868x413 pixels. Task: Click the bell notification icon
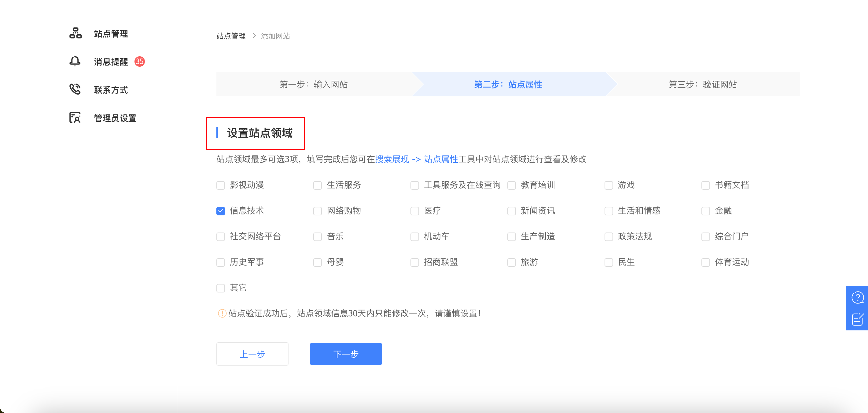tap(75, 61)
